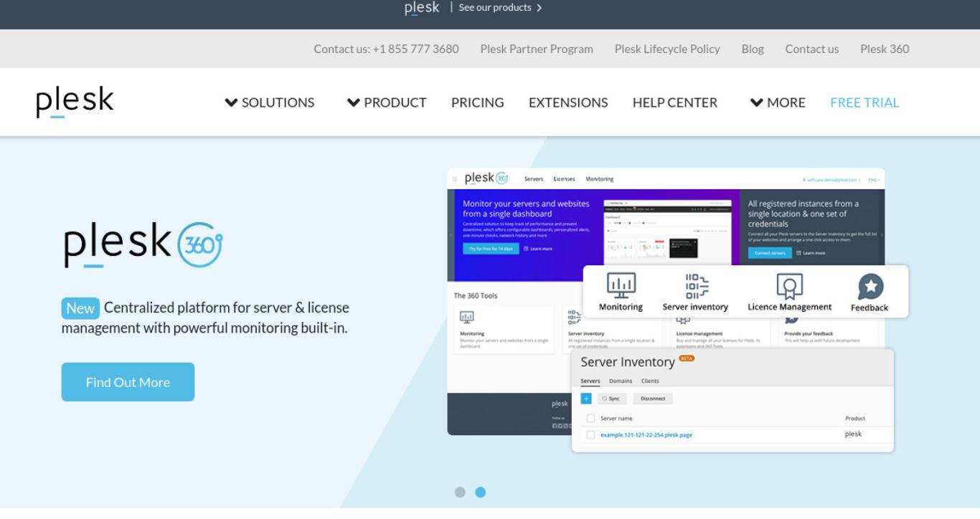Viewport: 980px width, 519px height.
Task: Call the Contact us phone number link
Action: pos(386,49)
